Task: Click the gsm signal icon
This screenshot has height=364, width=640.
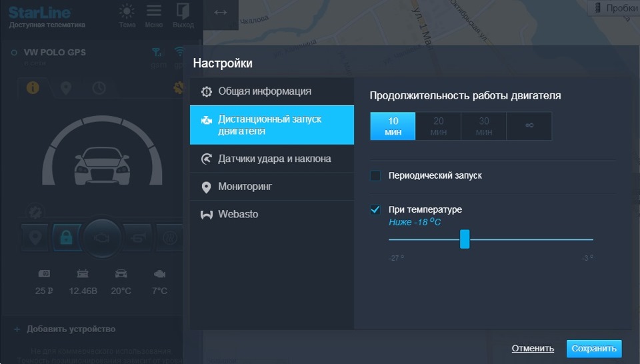Action: [x=156, y=52]
